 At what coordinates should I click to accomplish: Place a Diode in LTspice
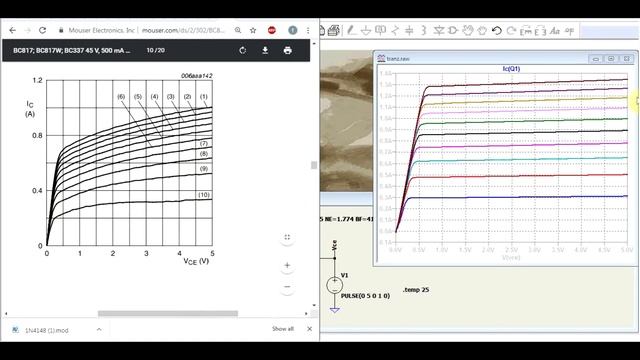(439, 30)
